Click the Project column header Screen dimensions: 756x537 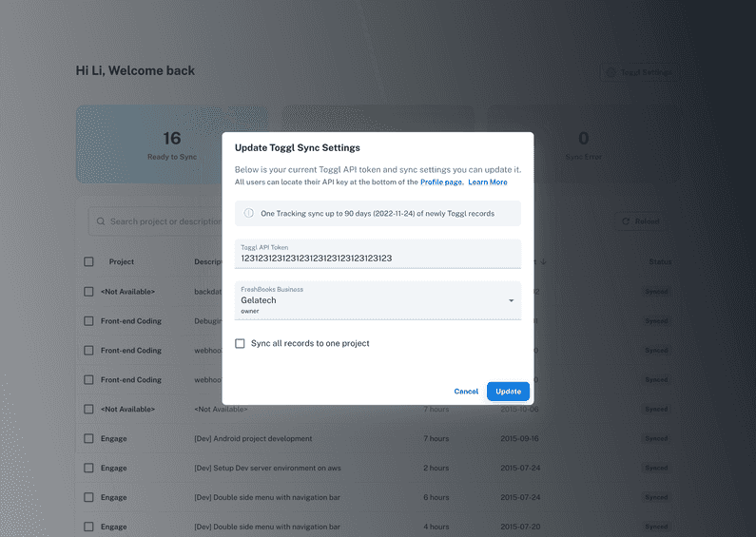pos(122,261)
